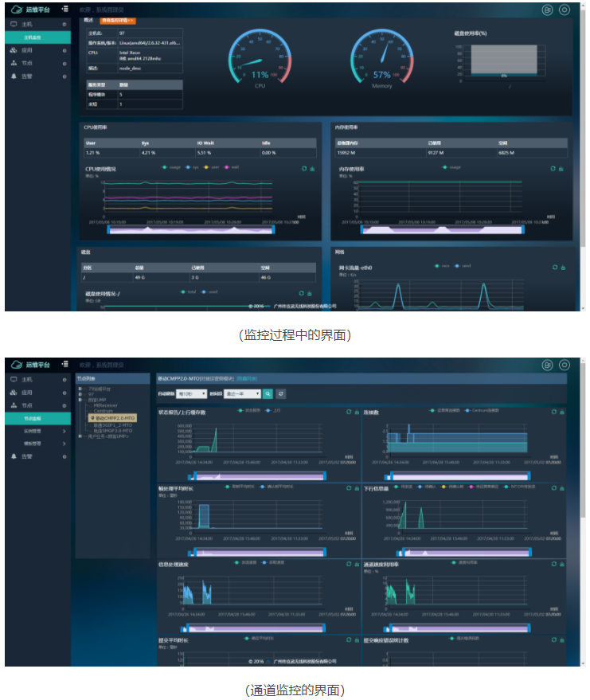Image resolution: width=590 pixels, height=700 pixels.
Task: Save the 网卡流量-eth0 chart as image
Action: (563, 267)
